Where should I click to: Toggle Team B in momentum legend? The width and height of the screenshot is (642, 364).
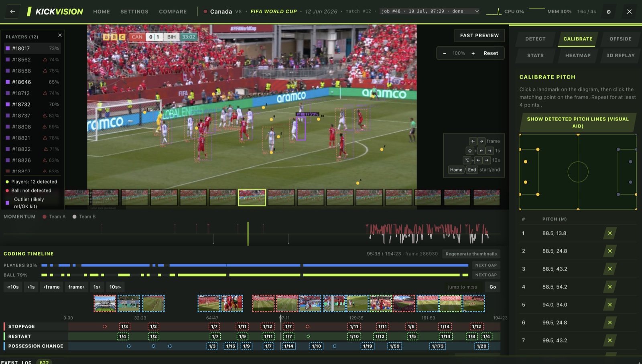84,216
